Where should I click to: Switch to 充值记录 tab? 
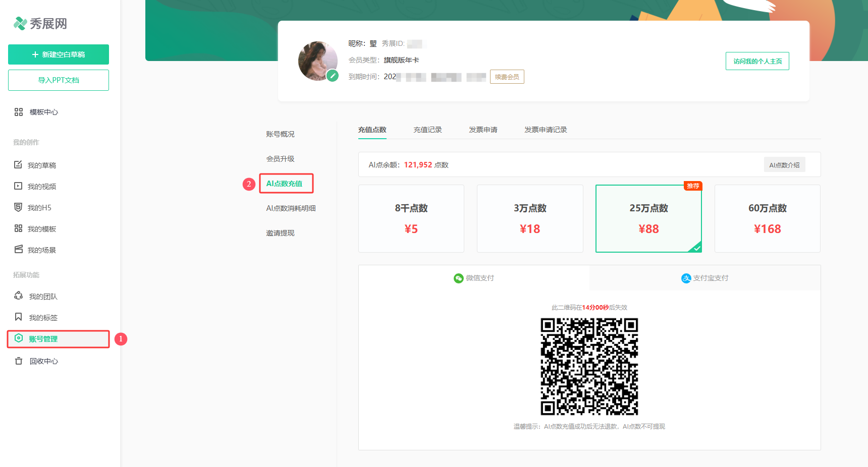428,130
